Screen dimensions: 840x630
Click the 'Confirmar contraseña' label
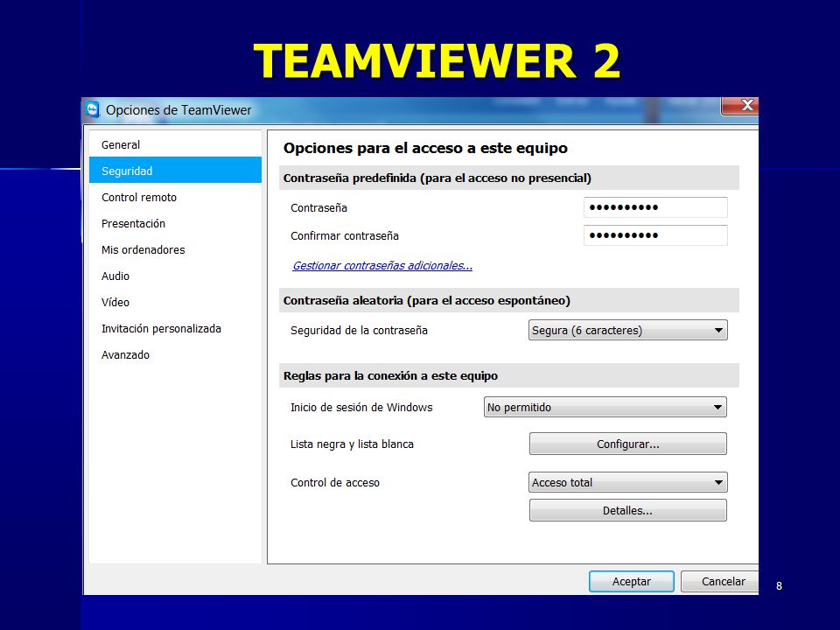(x=345, y=235)
